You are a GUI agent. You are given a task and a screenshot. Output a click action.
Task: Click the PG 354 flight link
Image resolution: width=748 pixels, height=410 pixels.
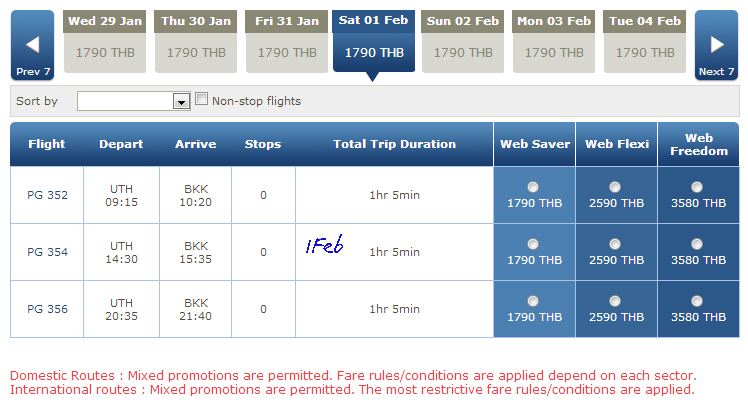point(47,252)
